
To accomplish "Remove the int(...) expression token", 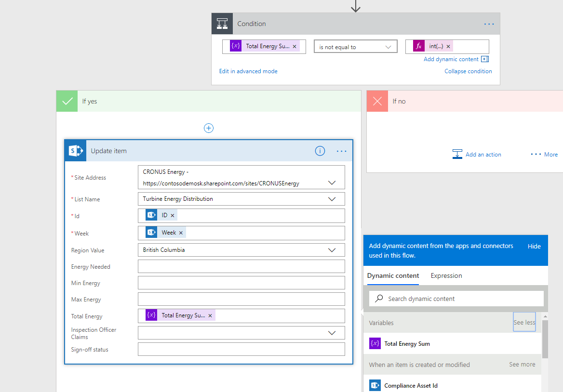I will (448, 47).
